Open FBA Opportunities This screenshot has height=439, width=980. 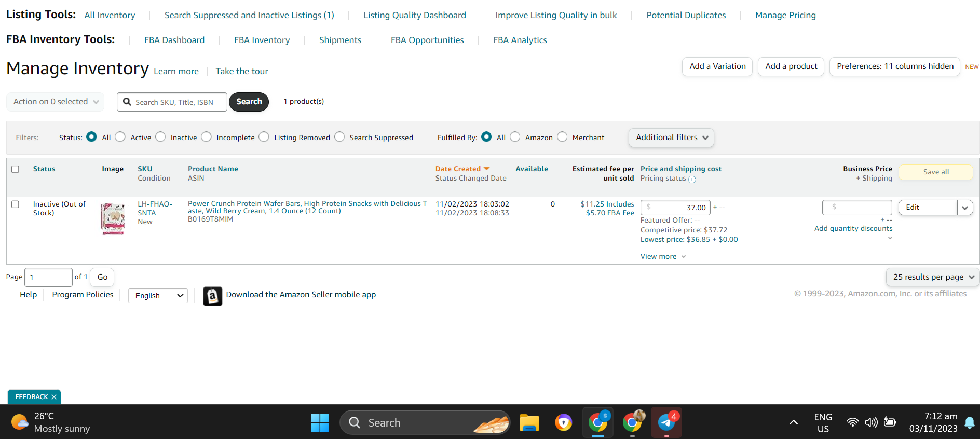coord(427,40)
